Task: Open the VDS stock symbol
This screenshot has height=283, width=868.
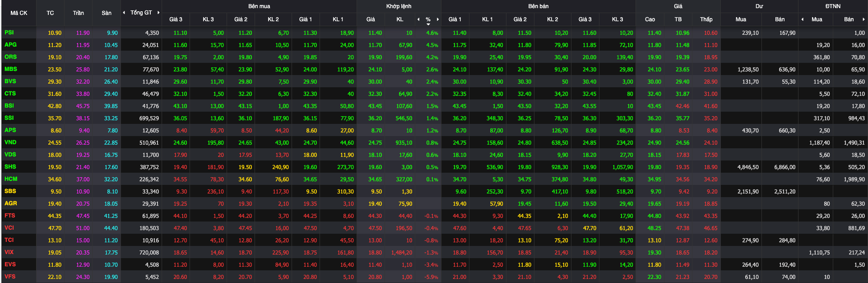Action: click(10, 155)
